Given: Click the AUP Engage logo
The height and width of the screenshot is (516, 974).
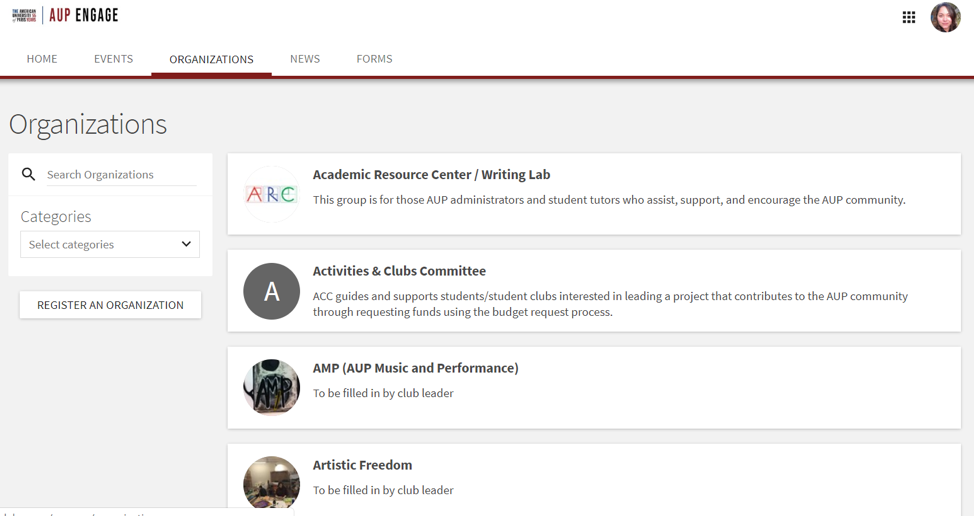Looking at the screenshot, I should pos(65,16).
